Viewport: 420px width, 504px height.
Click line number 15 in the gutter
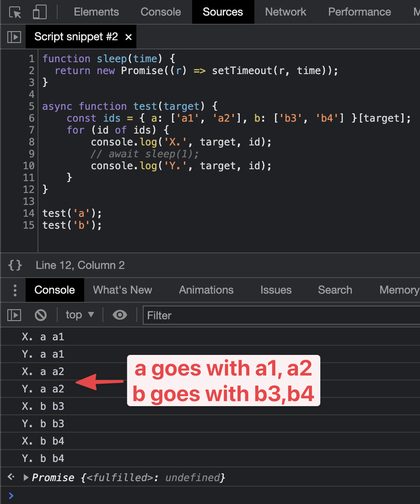point(29,225)
